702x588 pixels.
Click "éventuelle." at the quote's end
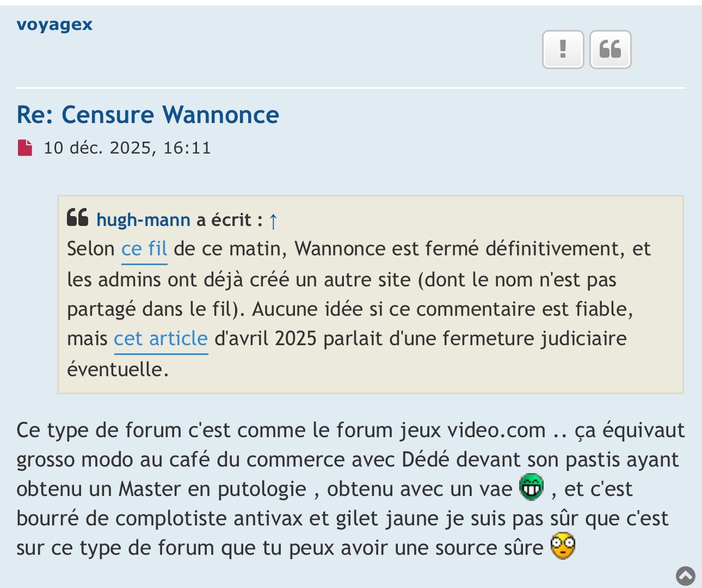pyautogui.click(x=118, y=369)
